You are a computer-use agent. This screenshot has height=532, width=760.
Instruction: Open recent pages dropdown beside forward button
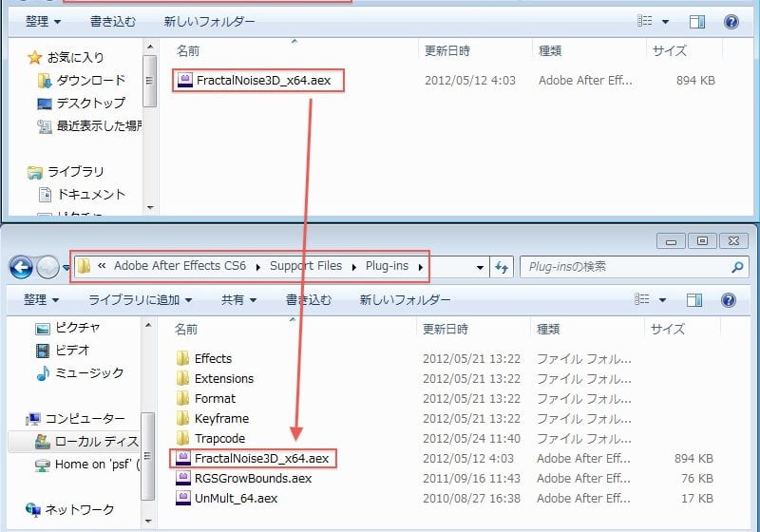(x=66, y=268)
